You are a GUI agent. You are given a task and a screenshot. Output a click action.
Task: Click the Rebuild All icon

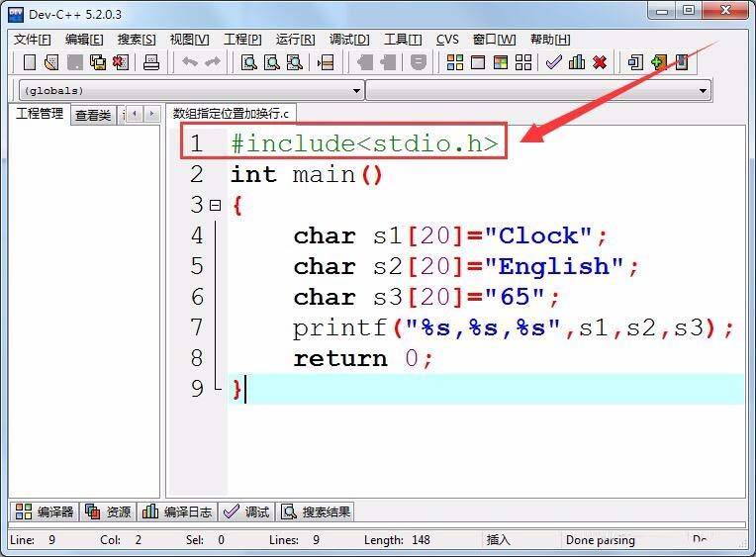[523, 62]
